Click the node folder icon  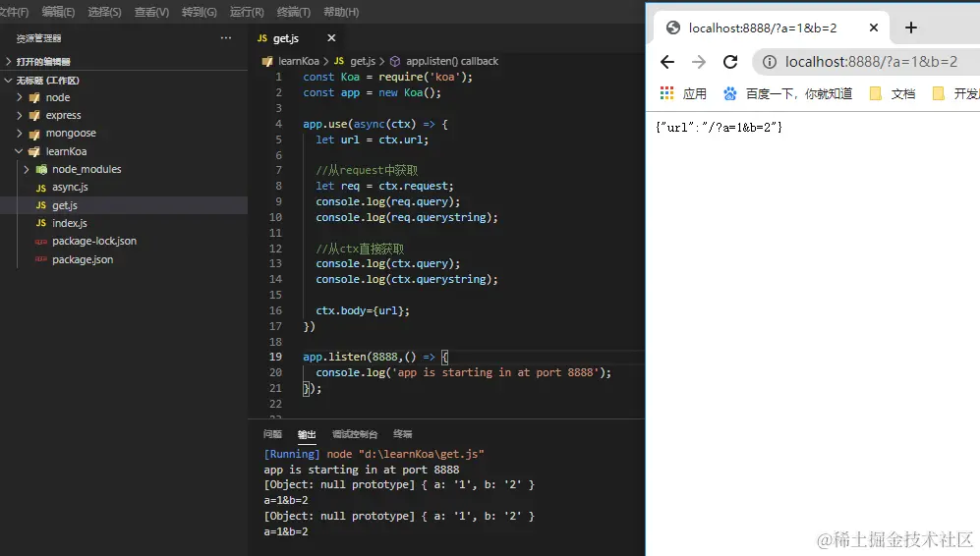coord(34,97)
